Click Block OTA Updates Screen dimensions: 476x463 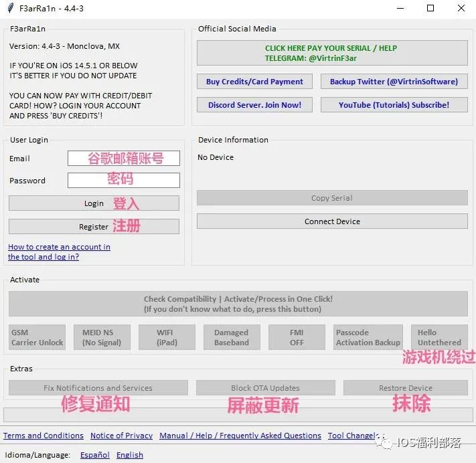(265, 387)
